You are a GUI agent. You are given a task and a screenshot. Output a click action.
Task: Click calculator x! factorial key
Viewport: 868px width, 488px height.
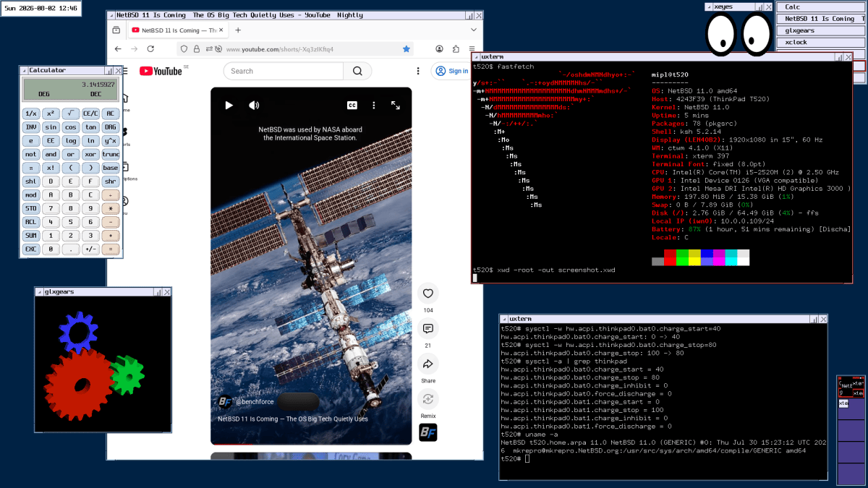pos(51,168)
